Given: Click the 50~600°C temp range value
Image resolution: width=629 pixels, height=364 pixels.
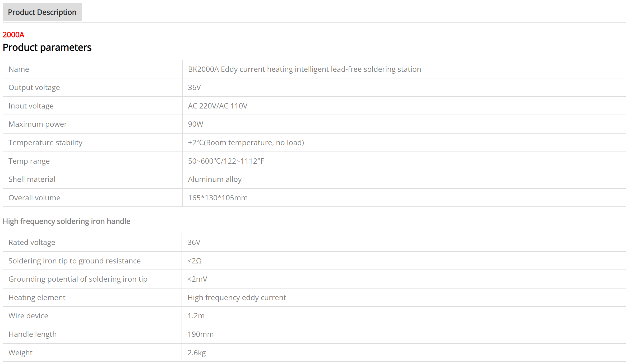Looking at the screenshot, I should coord(226,161).
